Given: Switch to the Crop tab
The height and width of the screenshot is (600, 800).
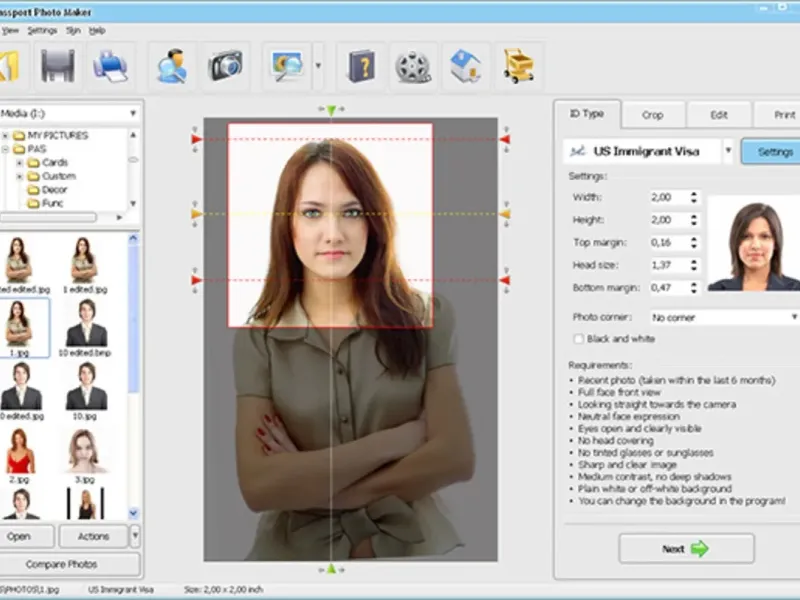Looking at the screenshot, I should [x=652, y=115].
